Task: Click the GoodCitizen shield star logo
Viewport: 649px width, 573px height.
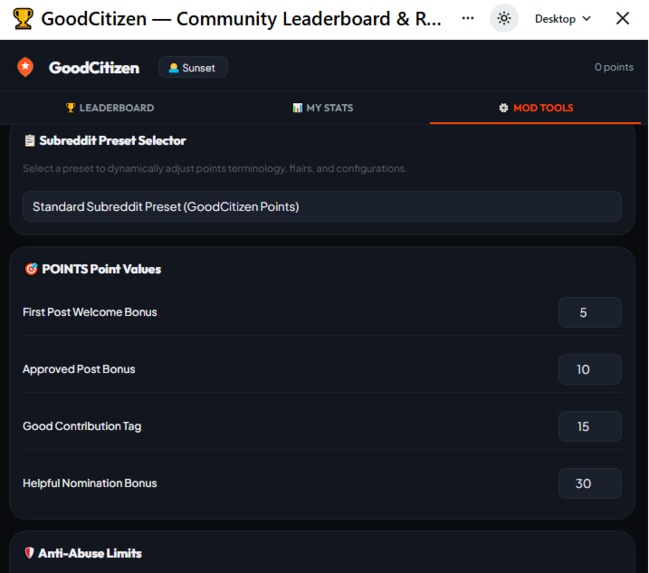Action: [x=25, y=67]
